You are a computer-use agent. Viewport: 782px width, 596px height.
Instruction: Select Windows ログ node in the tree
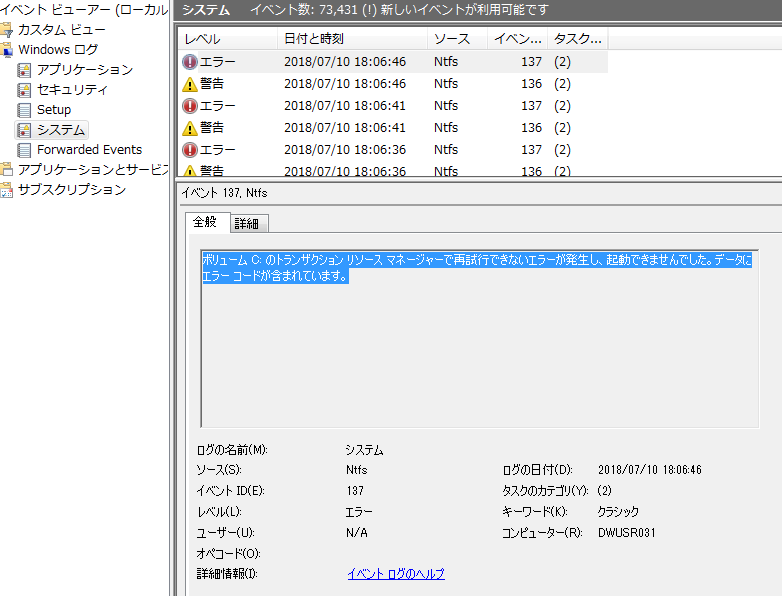58,50
